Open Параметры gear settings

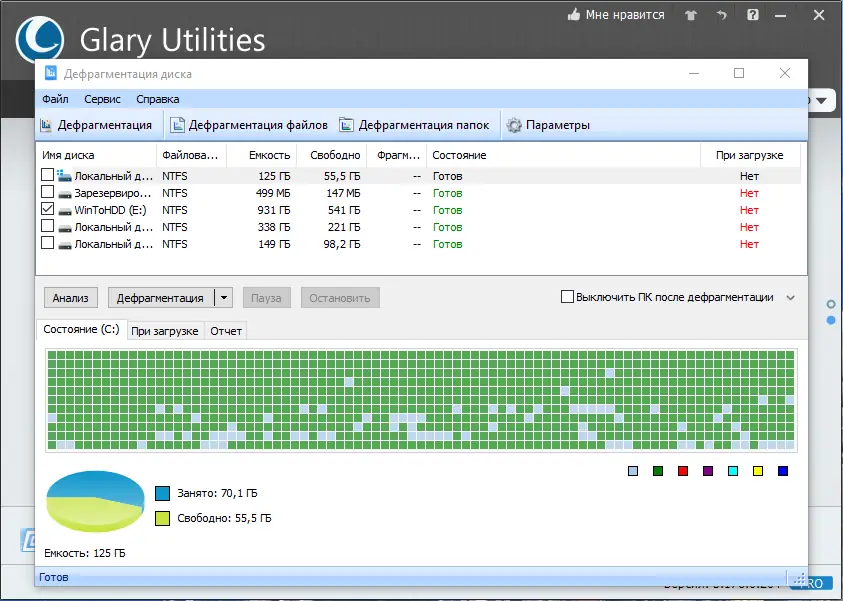pos(514,125)
